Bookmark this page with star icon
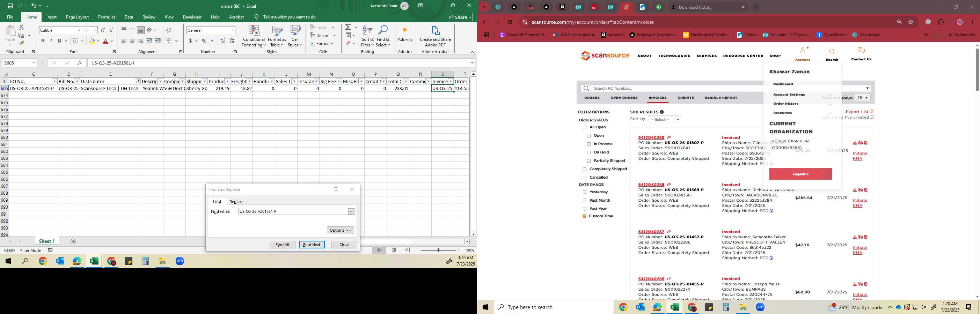 coord(911,22)
